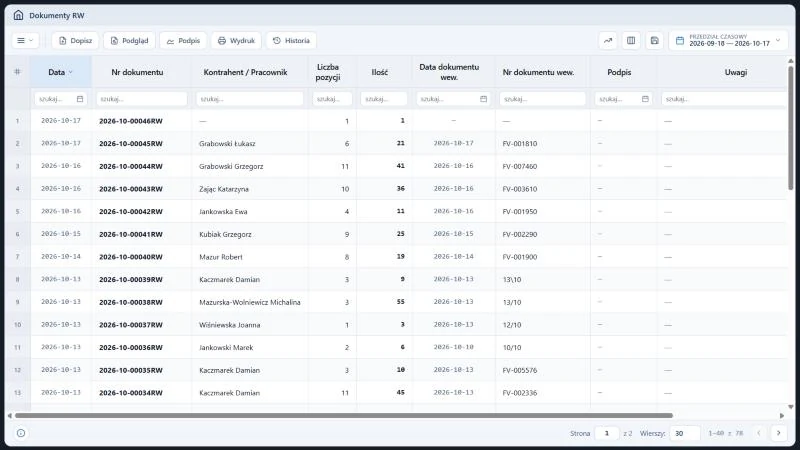Click the save disk icon
This screenshot has width=800, height=450.
(655, 40)
